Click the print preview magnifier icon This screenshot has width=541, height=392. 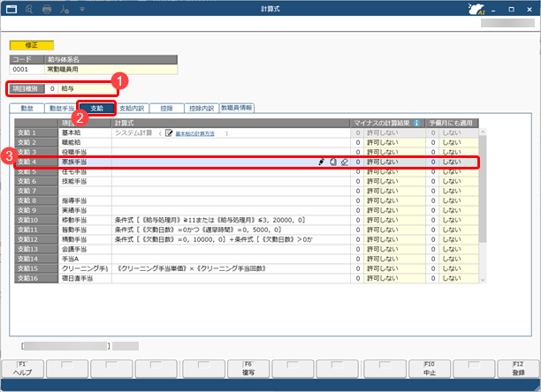29,9
